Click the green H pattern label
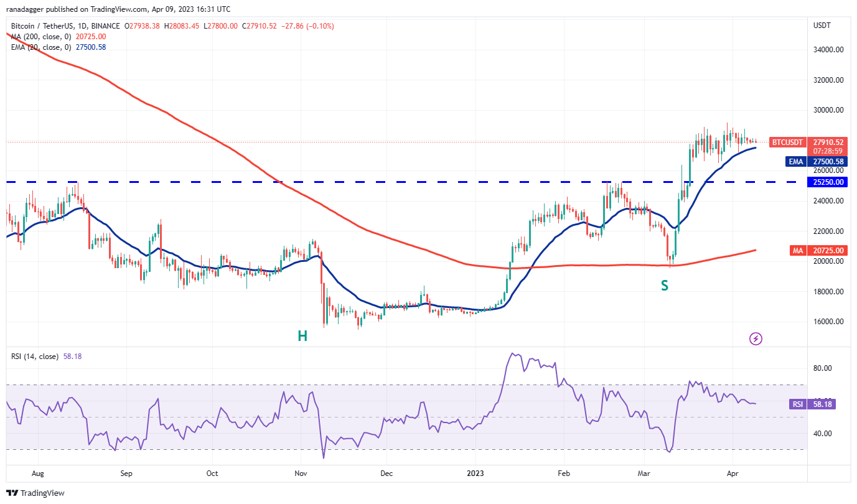This screenshot has width=857, height=504. 302,337
